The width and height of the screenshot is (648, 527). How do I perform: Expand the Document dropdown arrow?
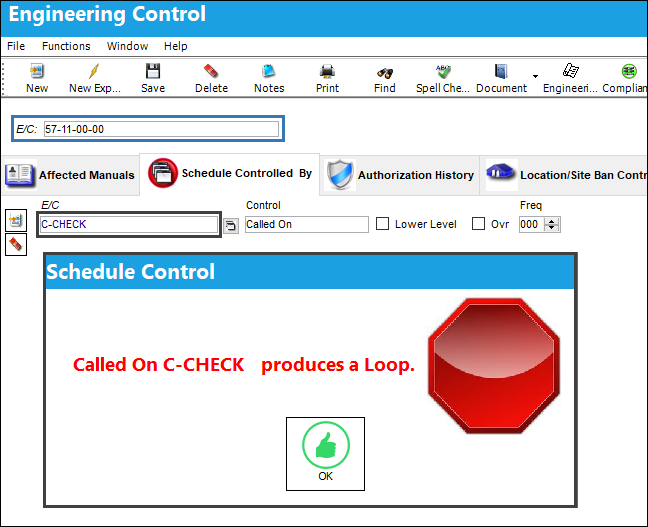[x=535, y=76]
